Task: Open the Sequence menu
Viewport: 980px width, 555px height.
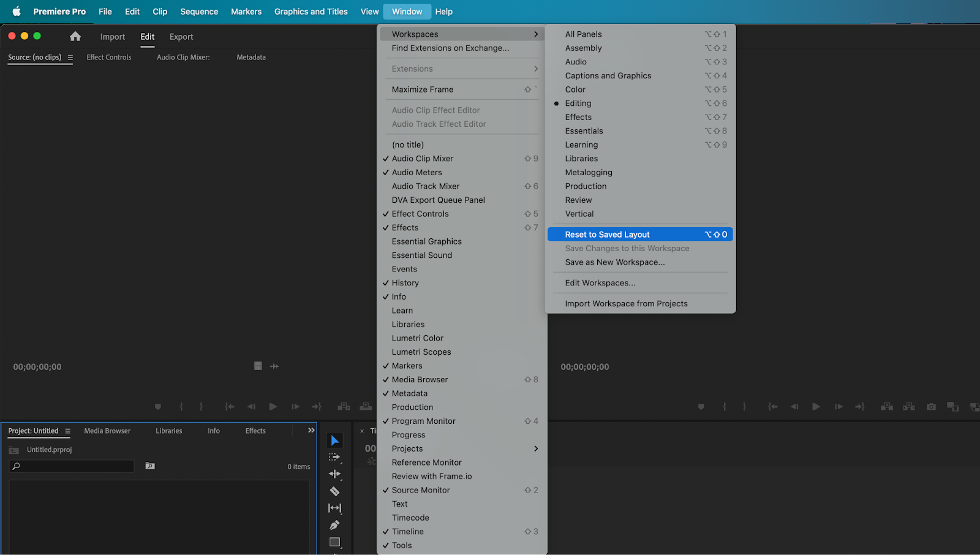Action: tap(199, 11)
